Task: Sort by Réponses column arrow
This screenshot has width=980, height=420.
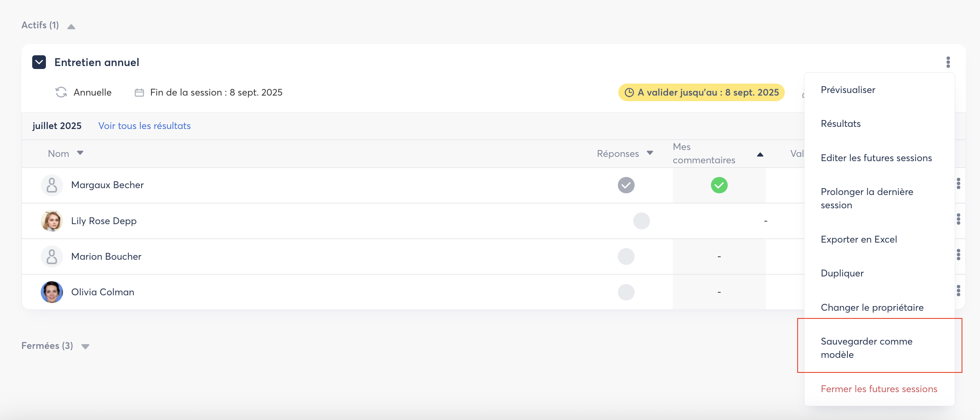Action: point(650,153)
